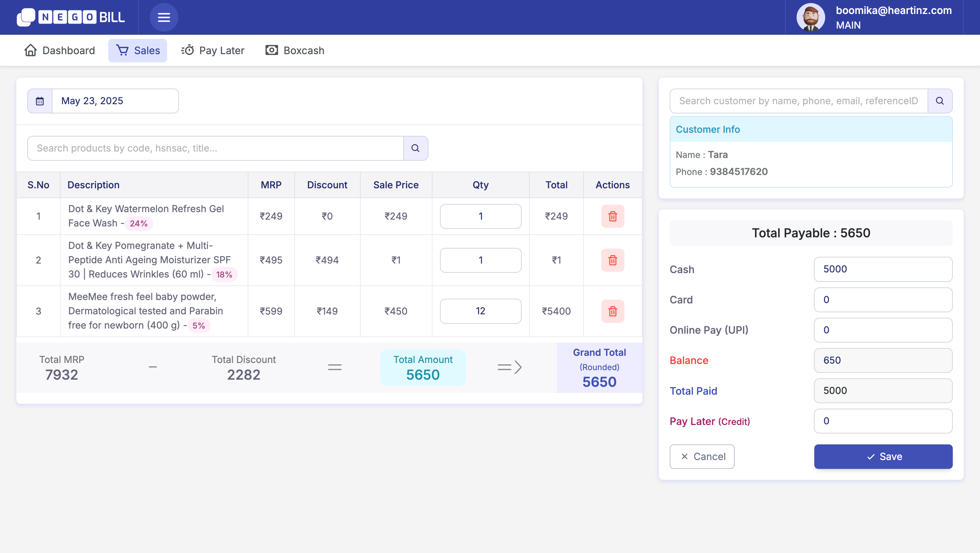Delete the Pomegranate Moisturizer row
This screenshot has width=980, height=553.
click(612, 260)
